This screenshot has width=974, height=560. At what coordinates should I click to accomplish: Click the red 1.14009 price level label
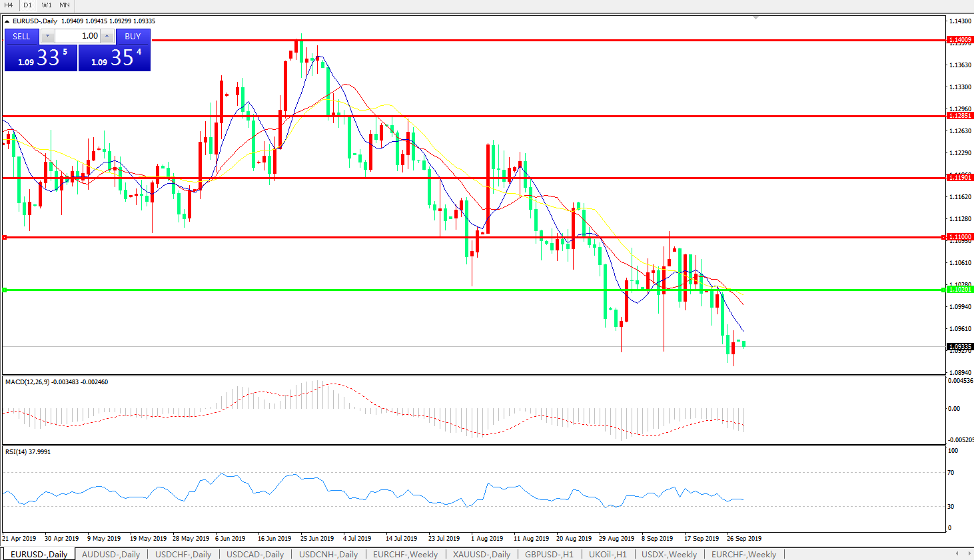[x=960, y=40]
